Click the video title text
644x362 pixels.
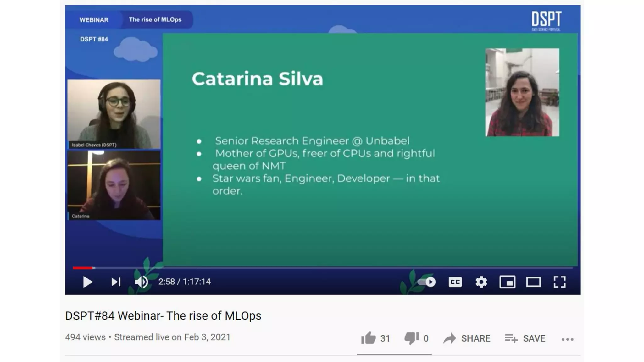[x=163, y=315]
